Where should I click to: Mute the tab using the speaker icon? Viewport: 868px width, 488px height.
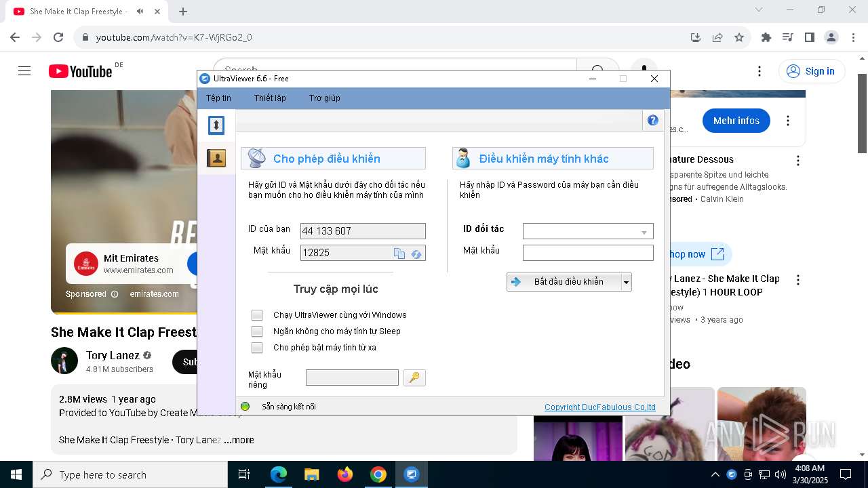click(x=140, y=12)
